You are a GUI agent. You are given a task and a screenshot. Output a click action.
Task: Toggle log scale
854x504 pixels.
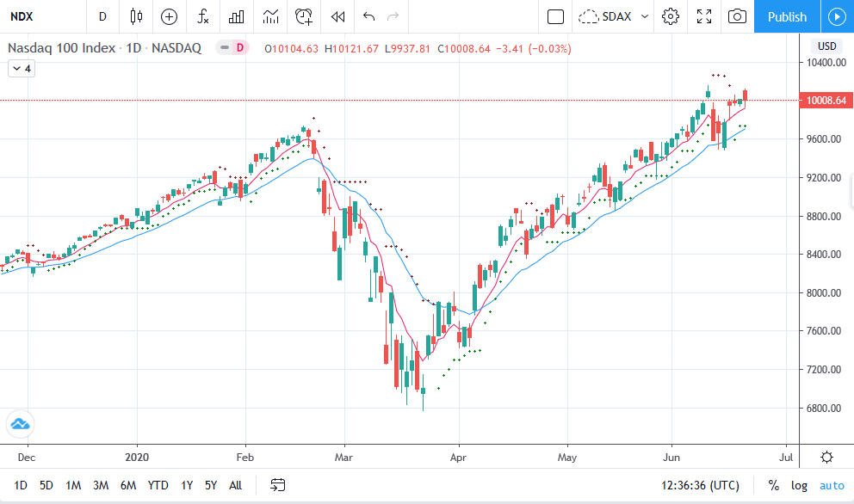coord(799,485)
